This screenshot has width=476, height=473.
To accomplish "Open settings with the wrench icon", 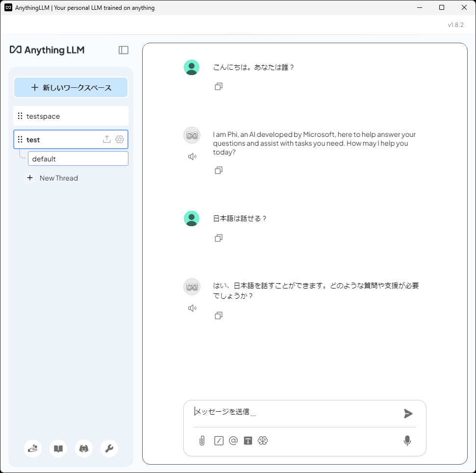I will click(109, 448).
